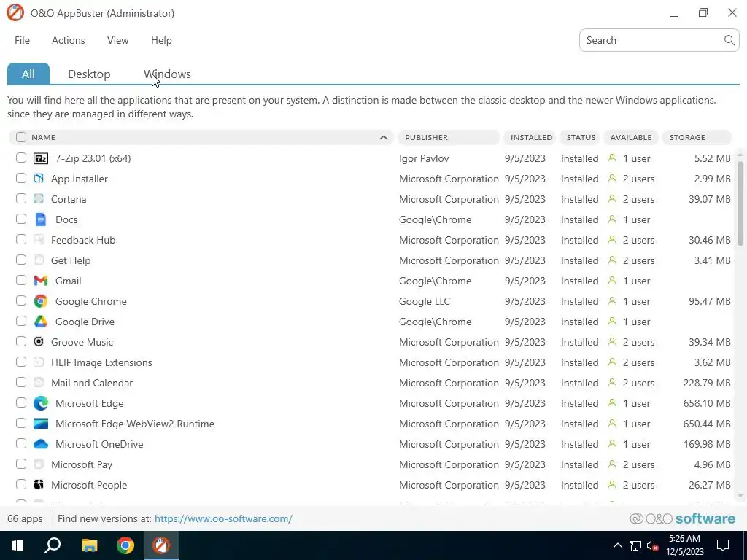747x560 pixels.
Task: Check the Groove Music checkbox
Action: tap(21, 341)
